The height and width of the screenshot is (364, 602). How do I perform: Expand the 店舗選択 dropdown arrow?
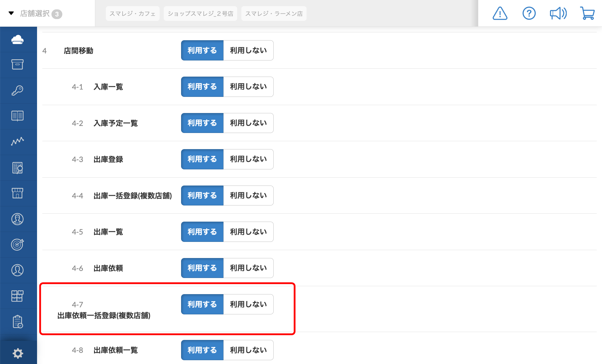point(11,13)
